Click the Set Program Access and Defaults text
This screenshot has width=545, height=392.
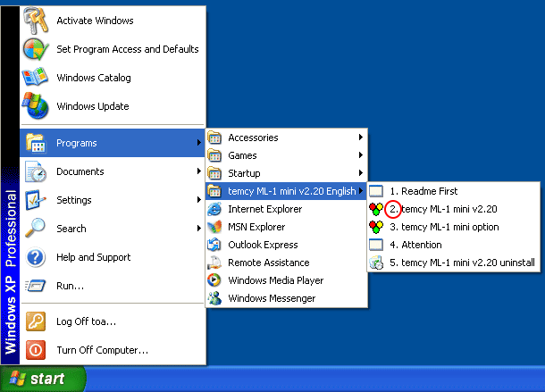[x=128, y=49]
